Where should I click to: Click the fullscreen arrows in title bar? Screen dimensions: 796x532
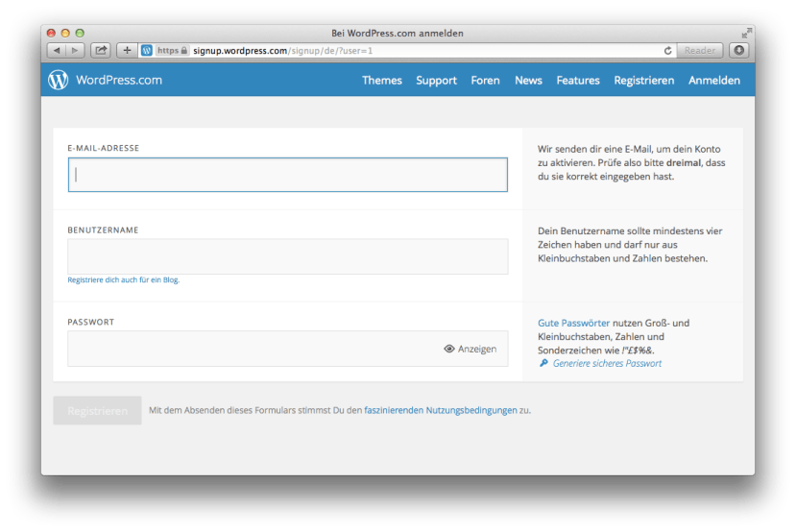tap(746, 34)
